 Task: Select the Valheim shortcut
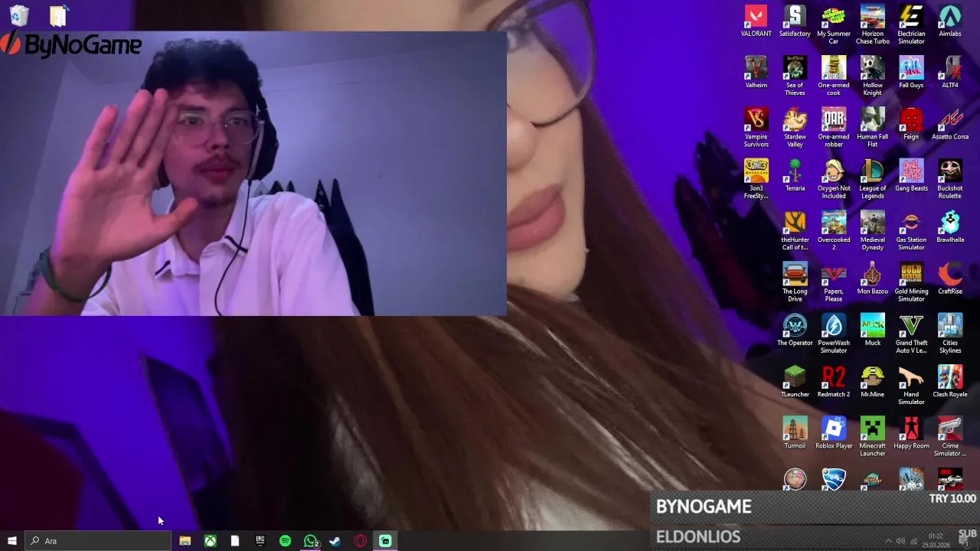[756, 72]
